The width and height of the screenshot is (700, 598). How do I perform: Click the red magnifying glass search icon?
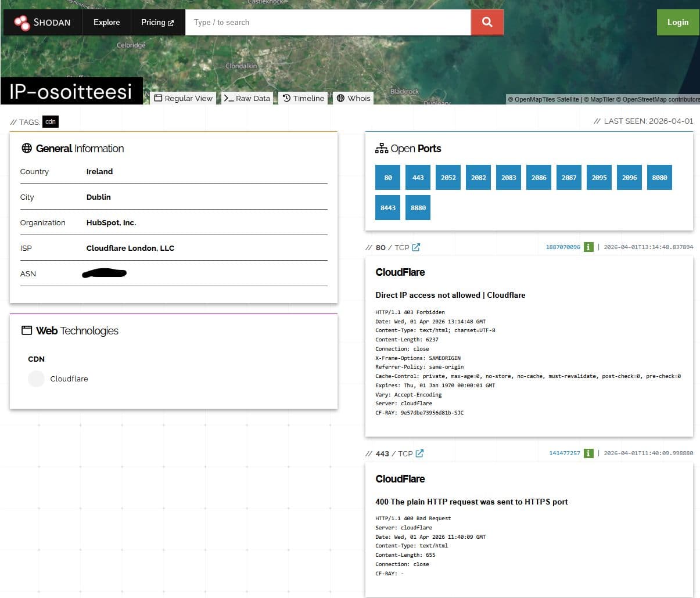487,22
